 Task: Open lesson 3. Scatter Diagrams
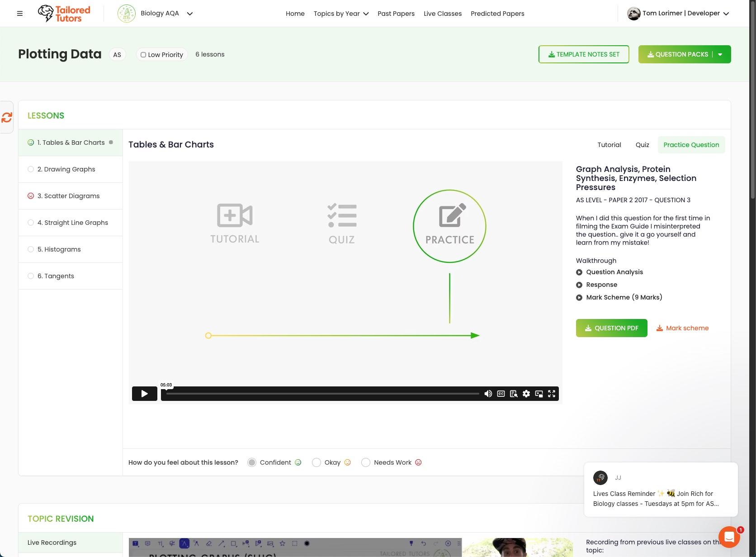tap(71, 196)
